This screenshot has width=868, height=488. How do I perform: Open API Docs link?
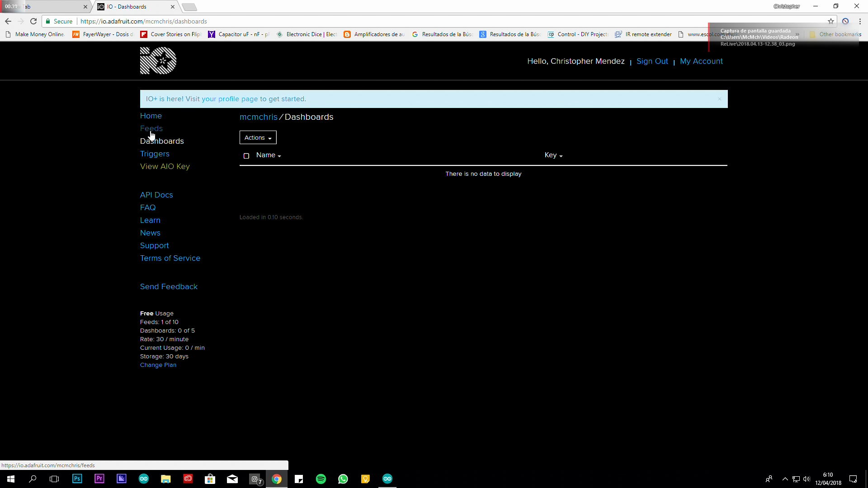[156, 195]
